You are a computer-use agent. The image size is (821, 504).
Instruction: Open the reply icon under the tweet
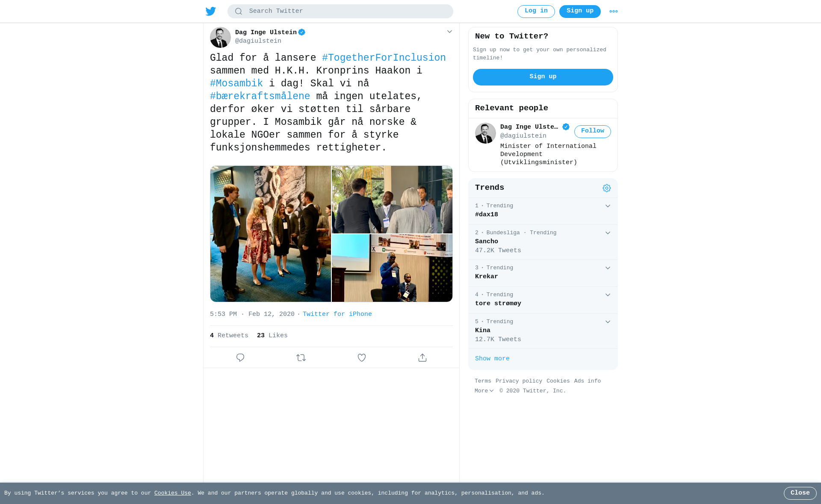point(240,358)
